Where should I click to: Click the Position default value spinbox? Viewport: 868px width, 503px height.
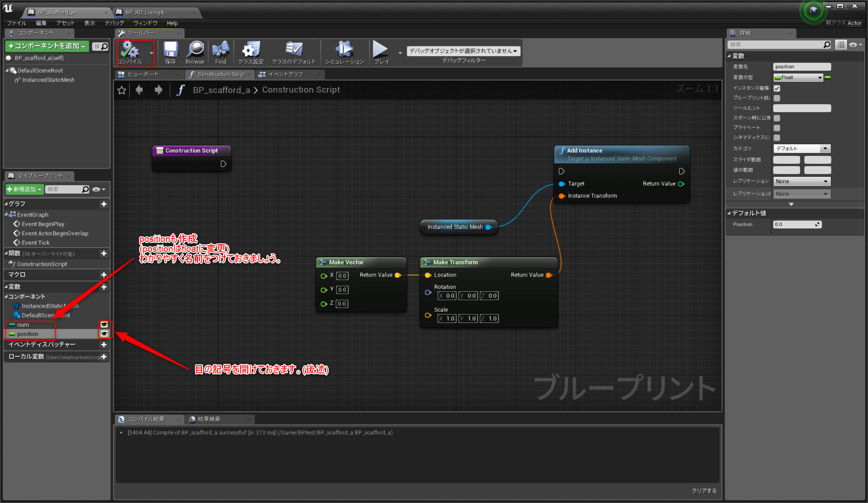point(797,225)
